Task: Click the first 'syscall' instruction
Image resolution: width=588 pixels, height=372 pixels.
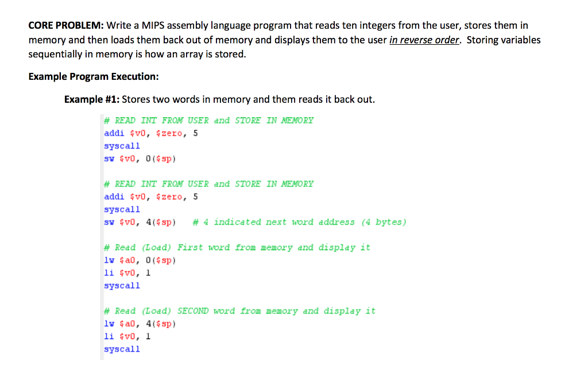Action: [122, 145]
